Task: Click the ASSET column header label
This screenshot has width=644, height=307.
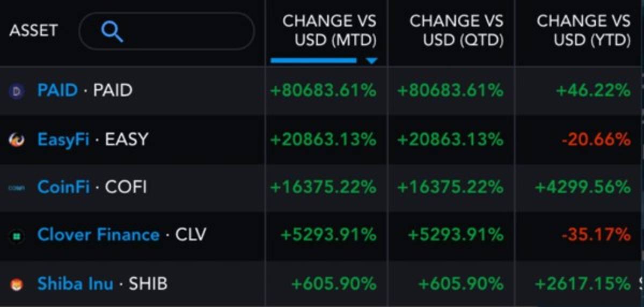Action: click(33, 31)
